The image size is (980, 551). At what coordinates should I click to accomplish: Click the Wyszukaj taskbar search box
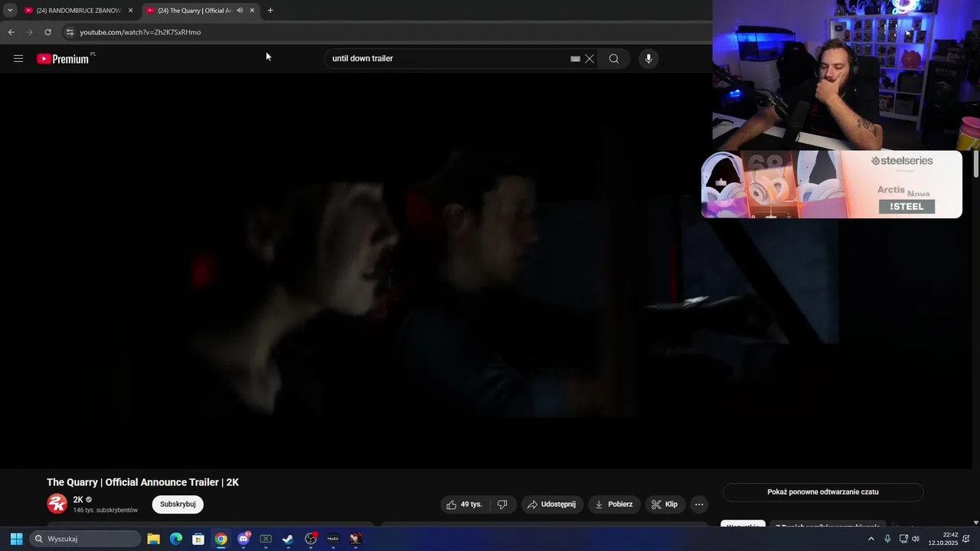[85, 539]
